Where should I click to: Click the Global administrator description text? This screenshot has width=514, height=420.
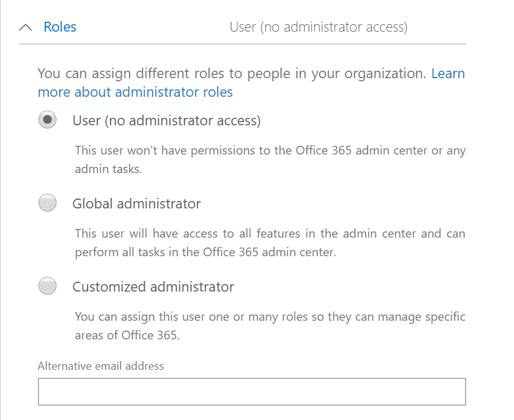[x=270, y=243]
